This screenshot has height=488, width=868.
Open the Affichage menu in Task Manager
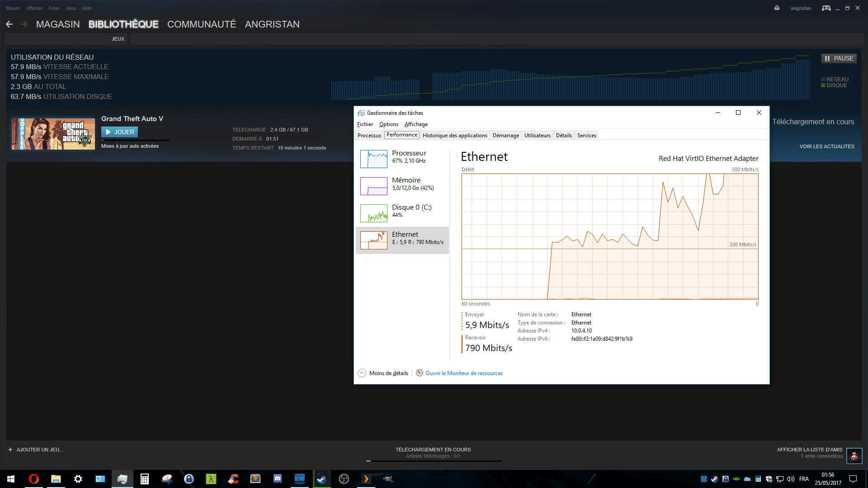[x=416, y=124]
